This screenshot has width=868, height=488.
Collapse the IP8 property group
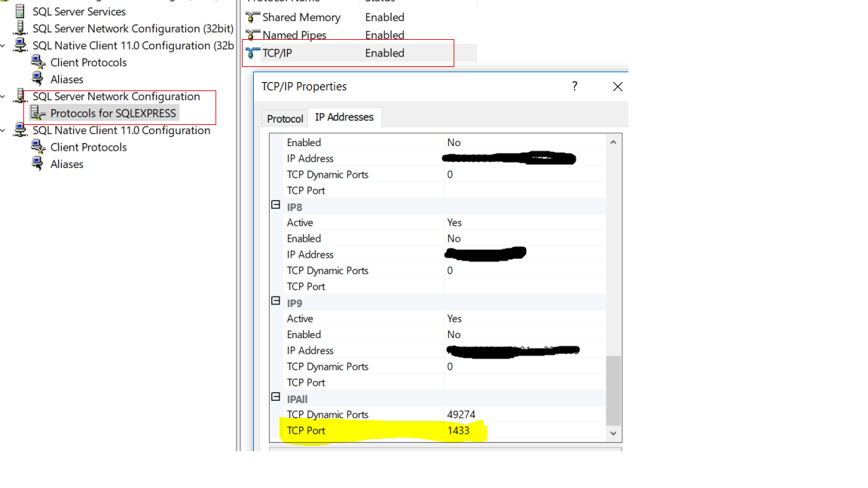click(276, 205)
